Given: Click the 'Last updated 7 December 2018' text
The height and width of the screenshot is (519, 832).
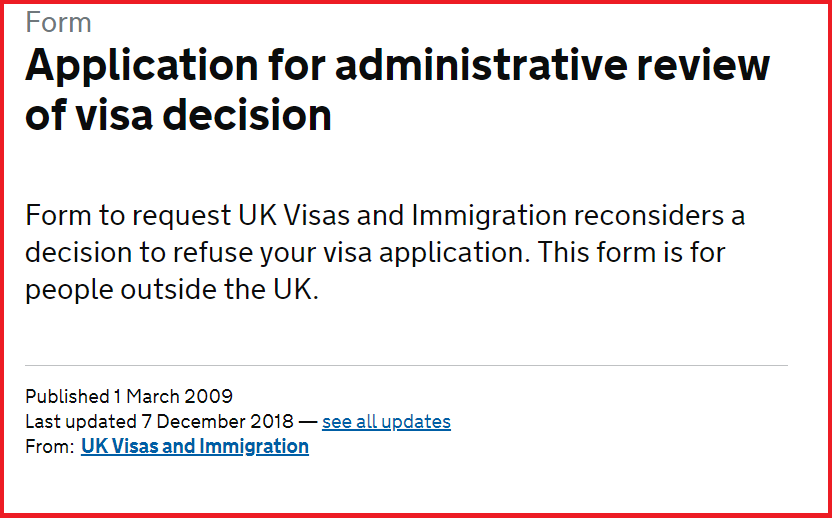Looking at the screenshot, I should click(160, 422).
